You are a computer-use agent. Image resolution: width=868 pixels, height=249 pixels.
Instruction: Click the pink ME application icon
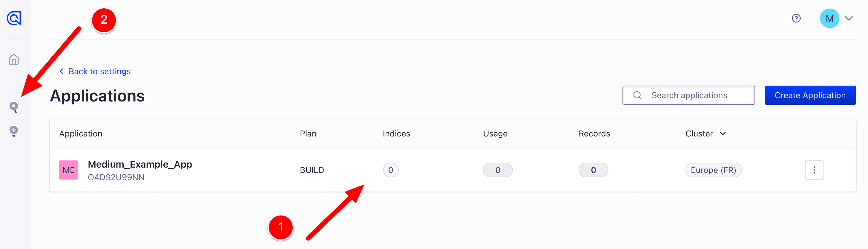coord(69,170)
